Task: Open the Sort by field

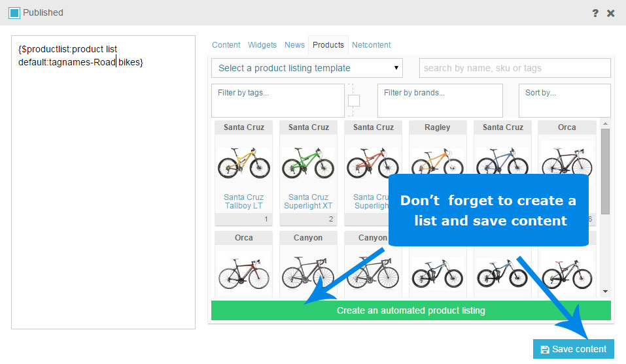Action: [565, 101]
